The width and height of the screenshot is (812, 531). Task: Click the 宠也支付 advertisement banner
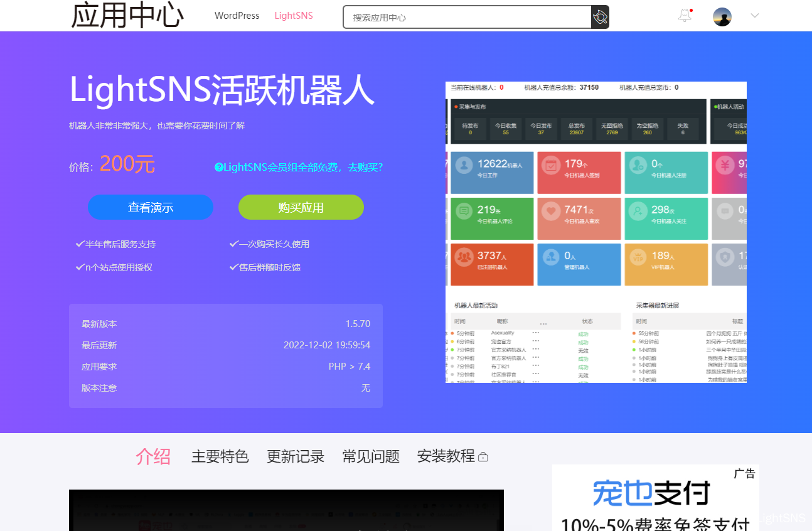click(x=655, y=498)
